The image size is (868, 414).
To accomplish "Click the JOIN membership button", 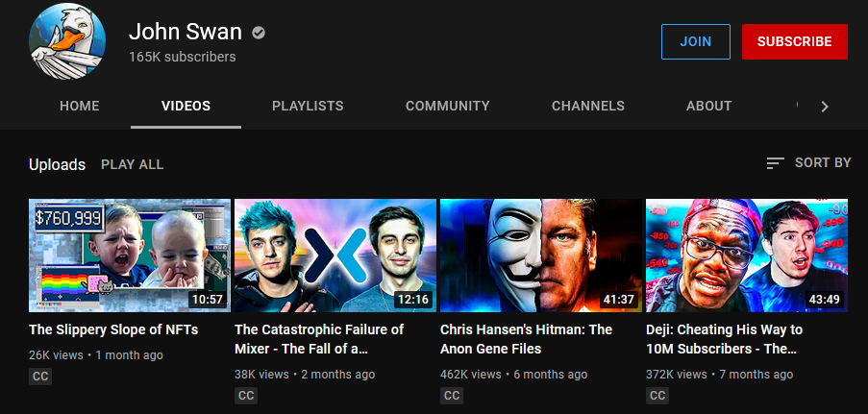I will 696,41.
